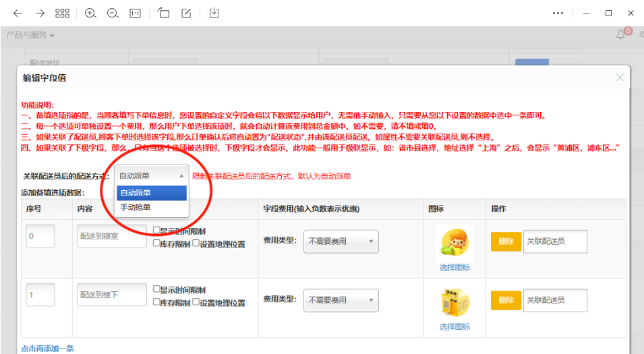This screenshot has width=644, height=354.
Task: Open the edit image pencil icon
Action: [186, 13]
